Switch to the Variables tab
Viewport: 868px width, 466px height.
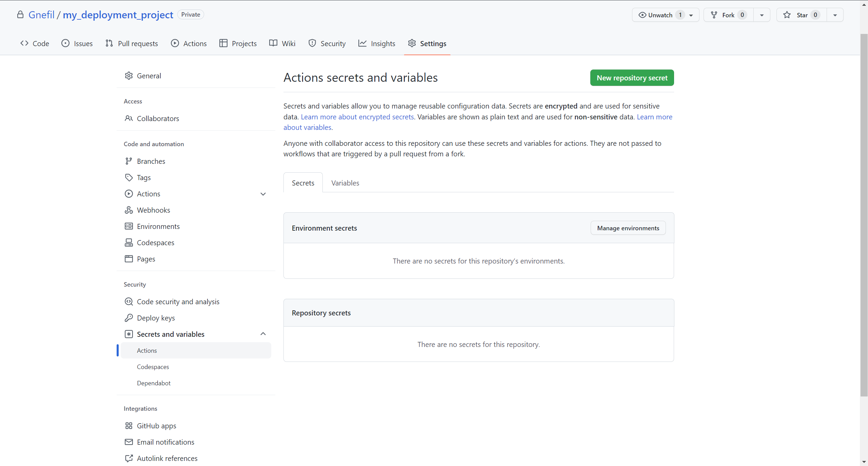coord(345,183)
